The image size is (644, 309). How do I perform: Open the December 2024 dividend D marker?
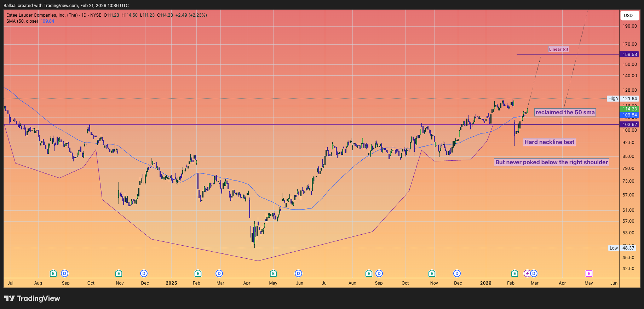pyautogui.click(x=144, y=273)
